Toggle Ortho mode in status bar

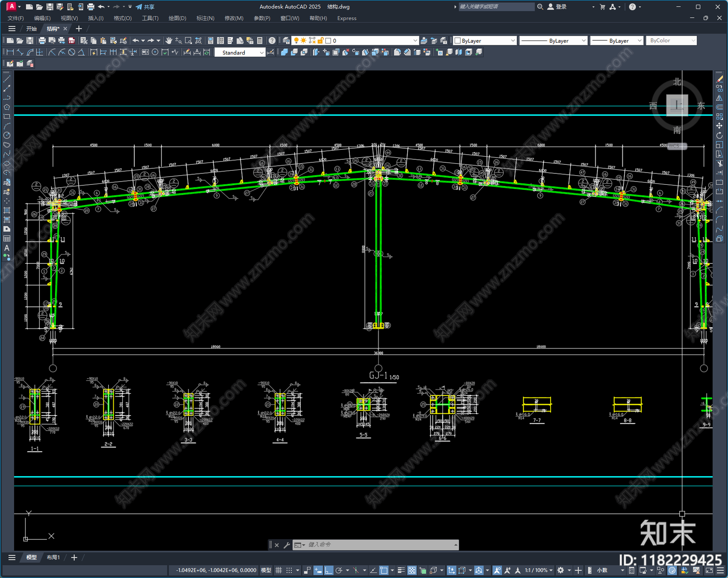point(328,570)
